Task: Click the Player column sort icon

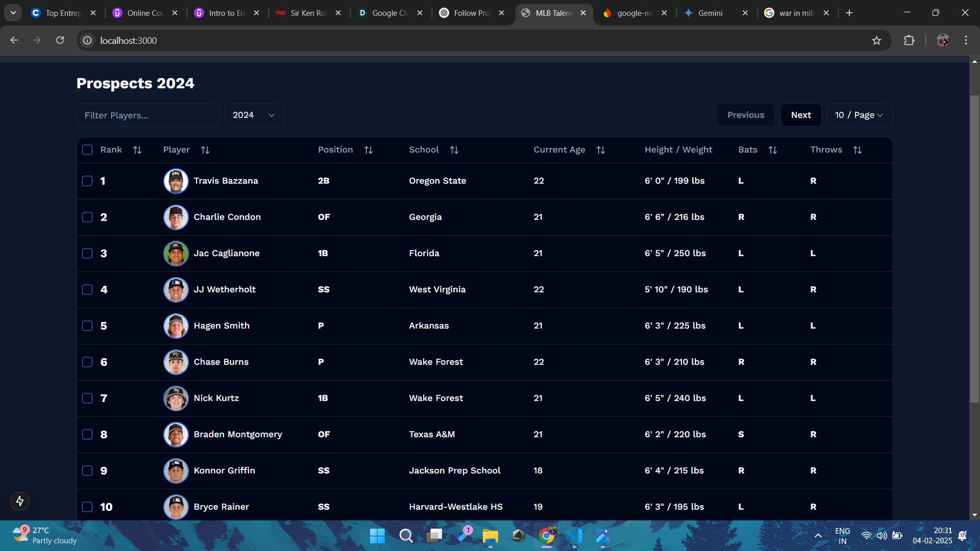Action: pyautogui.click(x=205, y=150)
